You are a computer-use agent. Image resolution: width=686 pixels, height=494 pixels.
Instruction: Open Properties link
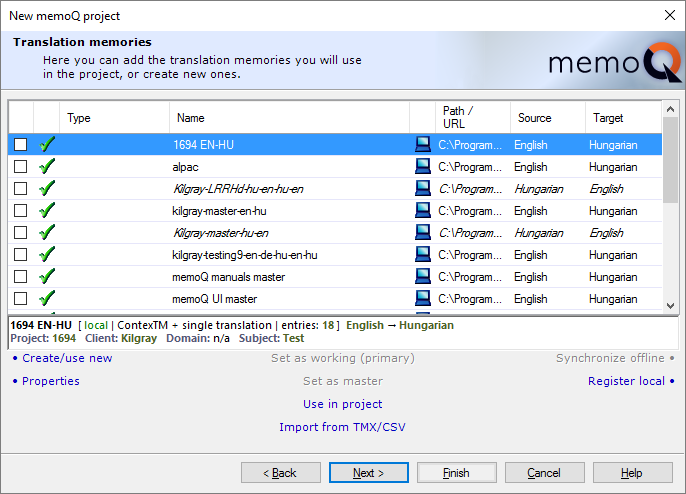(51, 381)
